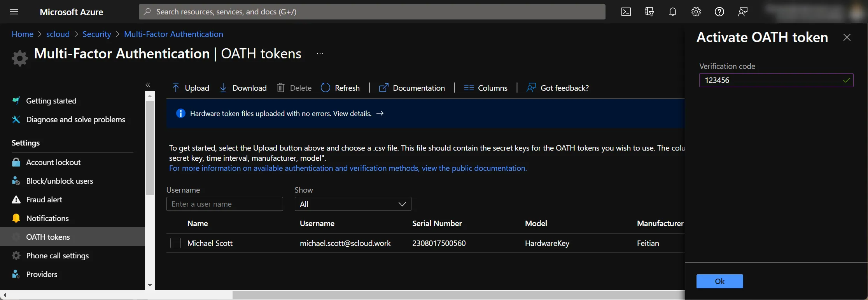
Task: Click the arrow next to View details
Action: tap(380, 113)
